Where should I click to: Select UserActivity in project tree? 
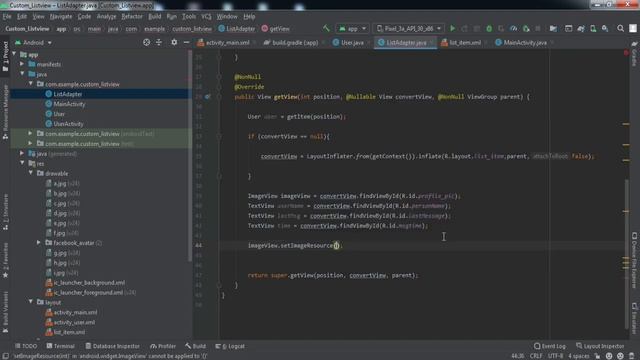click(68, 124)
